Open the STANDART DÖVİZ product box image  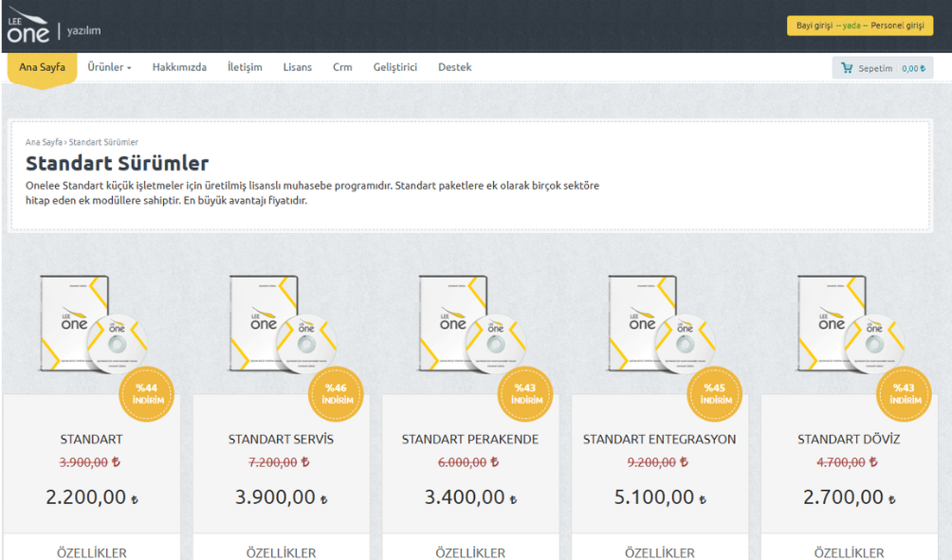(851, 323)
